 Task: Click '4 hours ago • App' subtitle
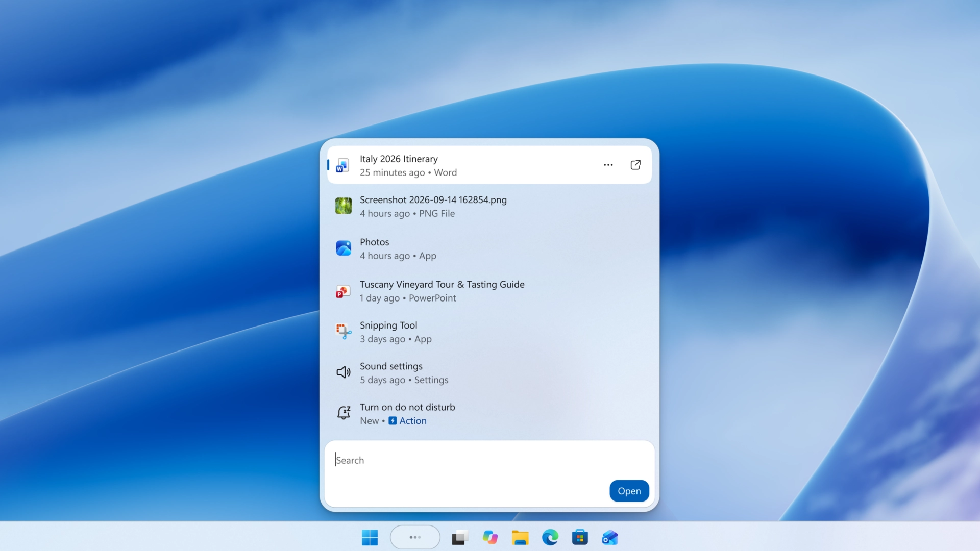(x=398, y=256)
